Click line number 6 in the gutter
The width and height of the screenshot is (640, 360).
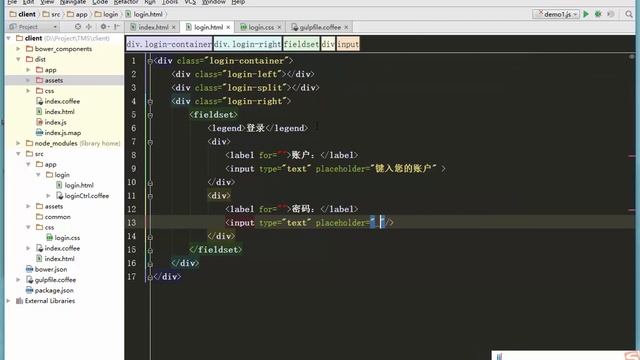click(x=133, y=128)
